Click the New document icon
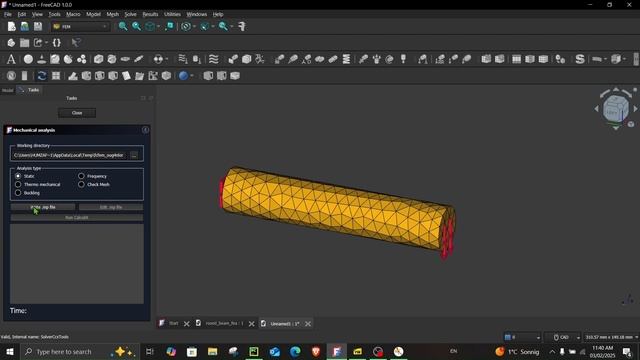 11,27
